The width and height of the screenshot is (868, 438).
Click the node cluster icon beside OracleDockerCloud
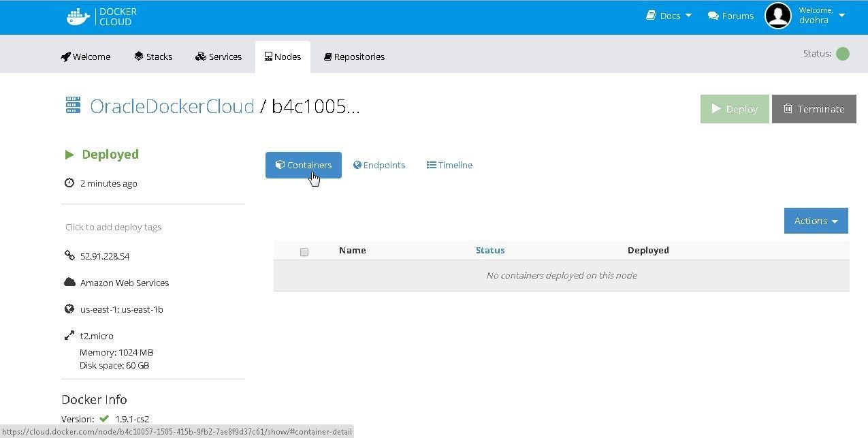[73, 106]
